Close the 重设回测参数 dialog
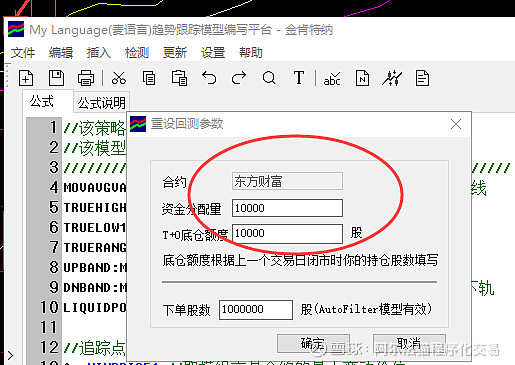 click(456, 124)
